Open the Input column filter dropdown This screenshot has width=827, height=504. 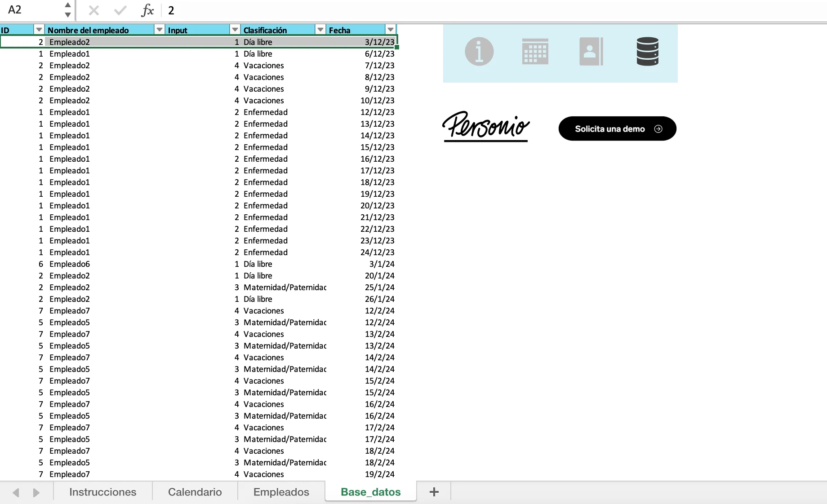click(x=235, y=30)
